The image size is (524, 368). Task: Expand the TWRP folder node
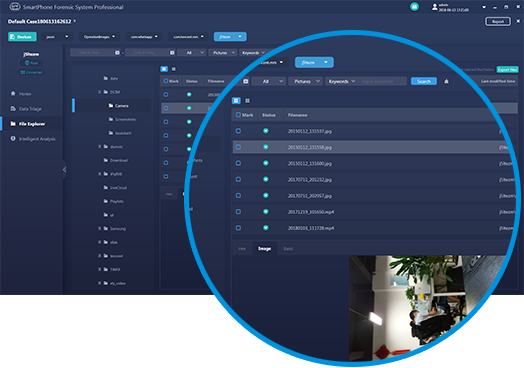(x=99, y=269)
